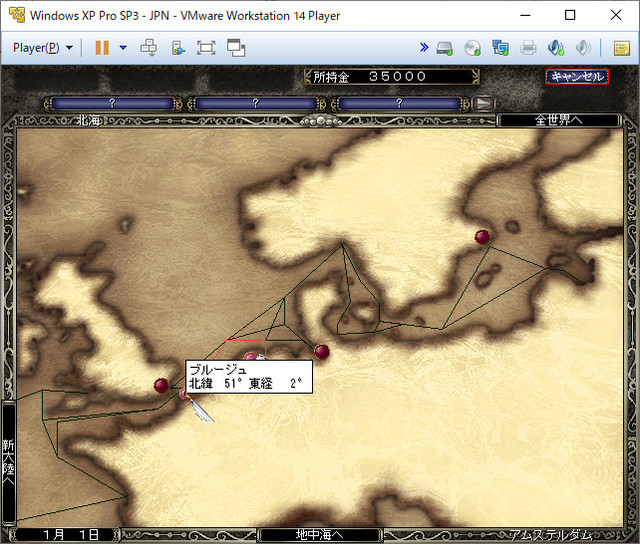Expand the hidden device toolbar chevron
Viewport: 640px width, 544px height.
pyautogui.click(x=424, y=47)
